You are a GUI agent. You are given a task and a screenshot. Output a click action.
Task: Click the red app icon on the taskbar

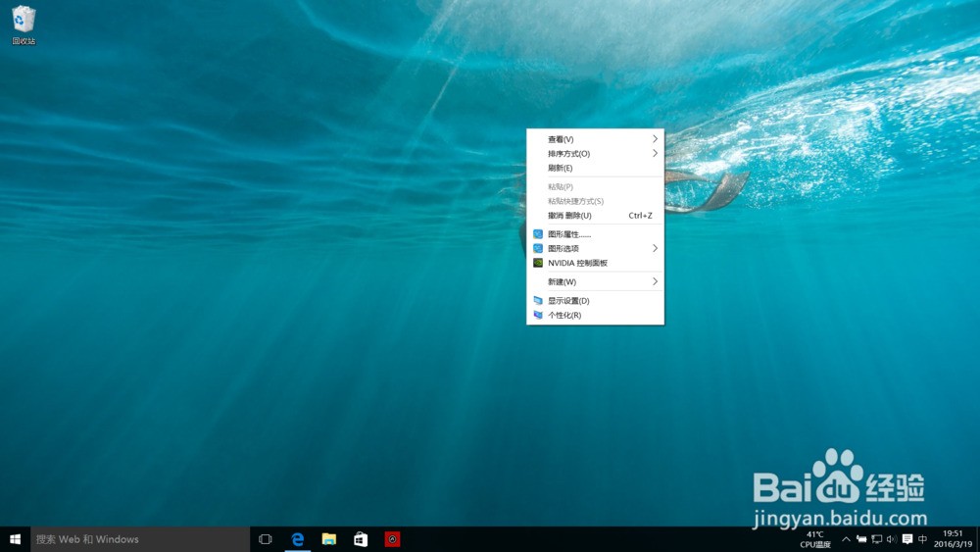tap(392, 539)
